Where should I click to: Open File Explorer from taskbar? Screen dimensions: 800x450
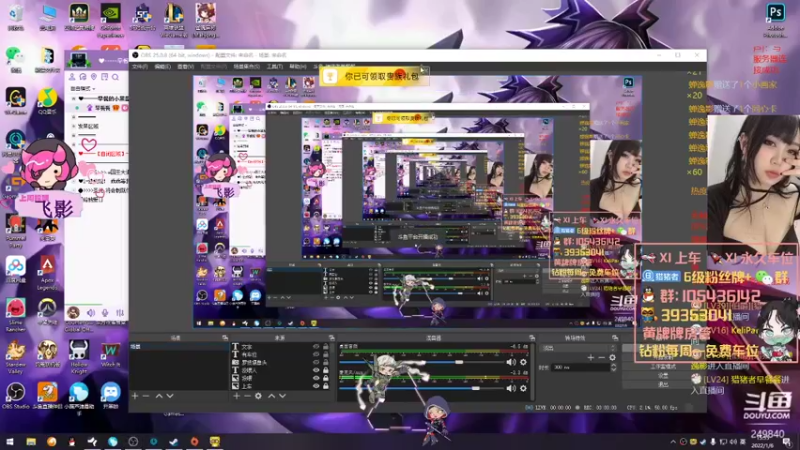coord(31,442)
